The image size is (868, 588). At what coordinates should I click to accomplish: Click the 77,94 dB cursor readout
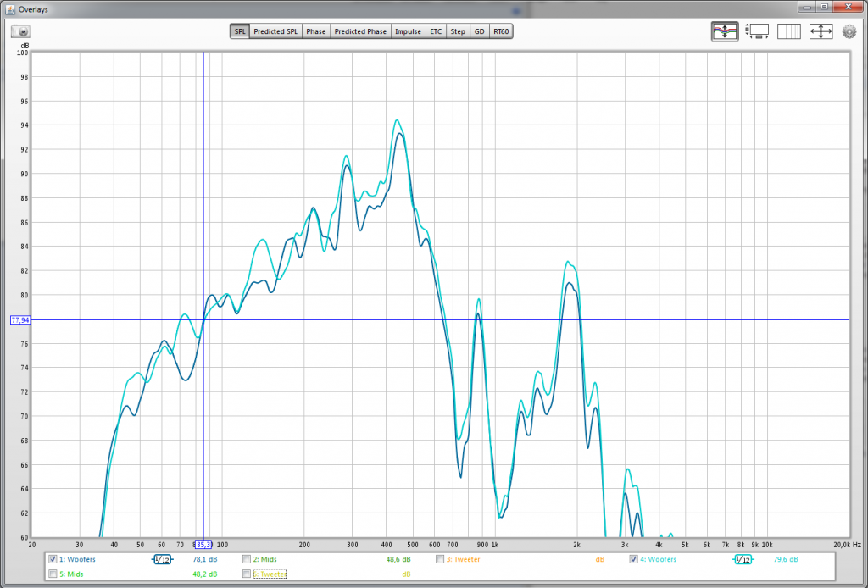tap(20, 319)
